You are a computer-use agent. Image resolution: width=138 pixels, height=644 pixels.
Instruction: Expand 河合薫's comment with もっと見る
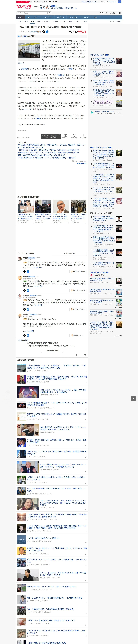(39, 286)
